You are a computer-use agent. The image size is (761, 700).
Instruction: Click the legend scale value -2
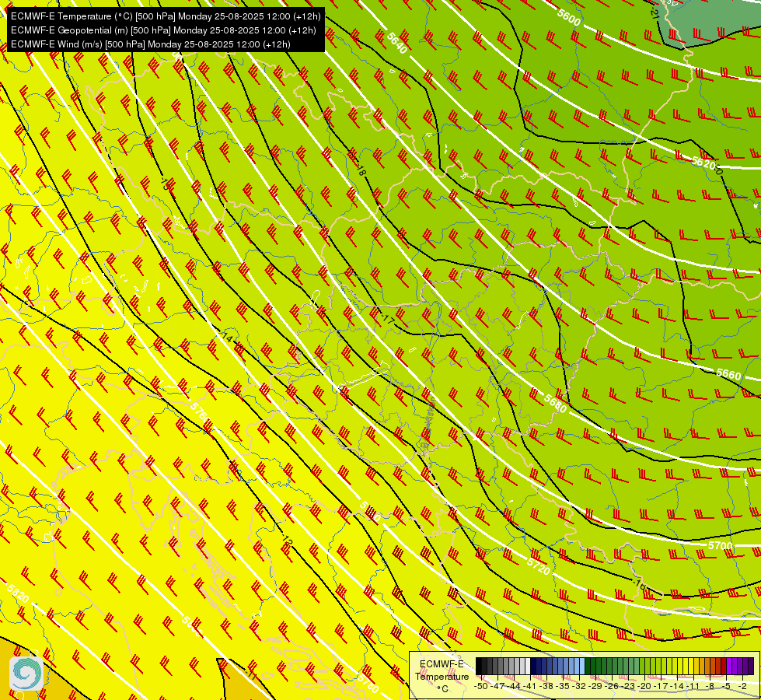742,686
